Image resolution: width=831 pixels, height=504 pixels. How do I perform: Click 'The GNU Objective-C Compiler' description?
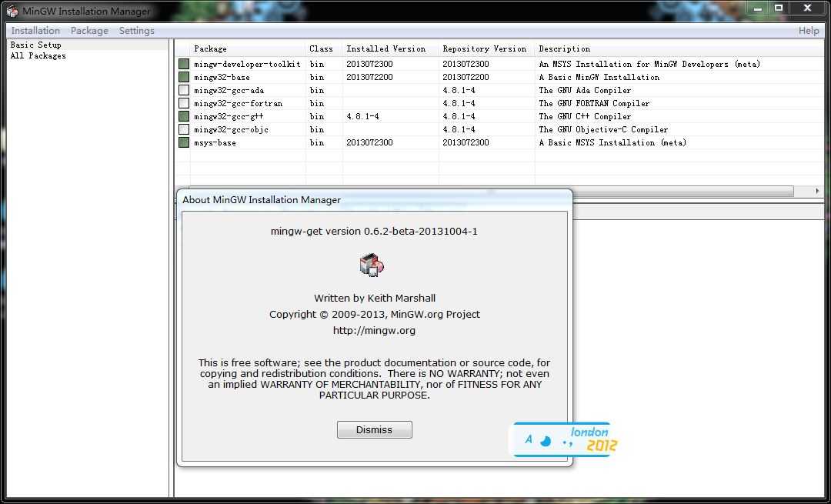[604, 130]
